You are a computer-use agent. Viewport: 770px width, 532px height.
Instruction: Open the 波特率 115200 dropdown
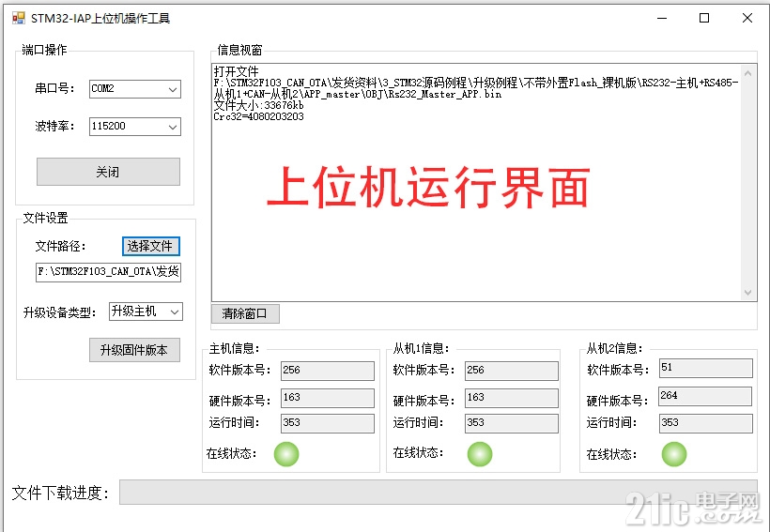click(x=135, y=127)
